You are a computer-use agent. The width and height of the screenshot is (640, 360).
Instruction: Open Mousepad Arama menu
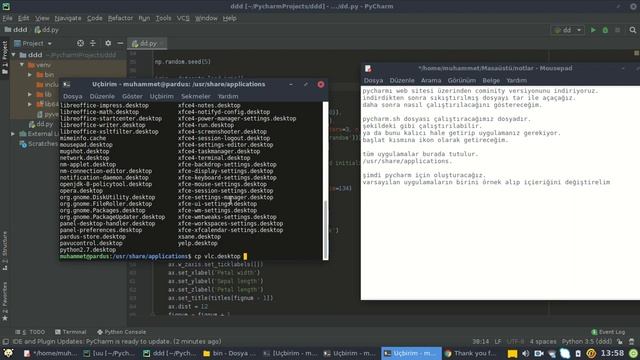point(431,80)
